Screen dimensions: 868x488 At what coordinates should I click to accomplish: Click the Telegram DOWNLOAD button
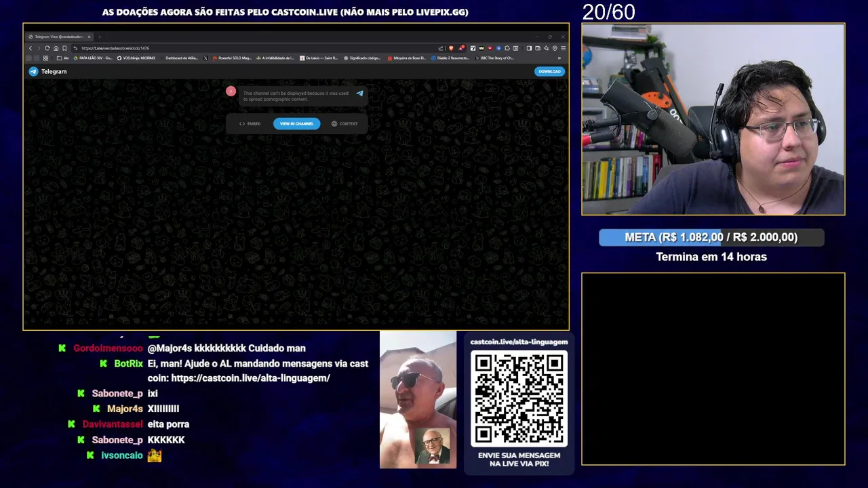(549, 71)
